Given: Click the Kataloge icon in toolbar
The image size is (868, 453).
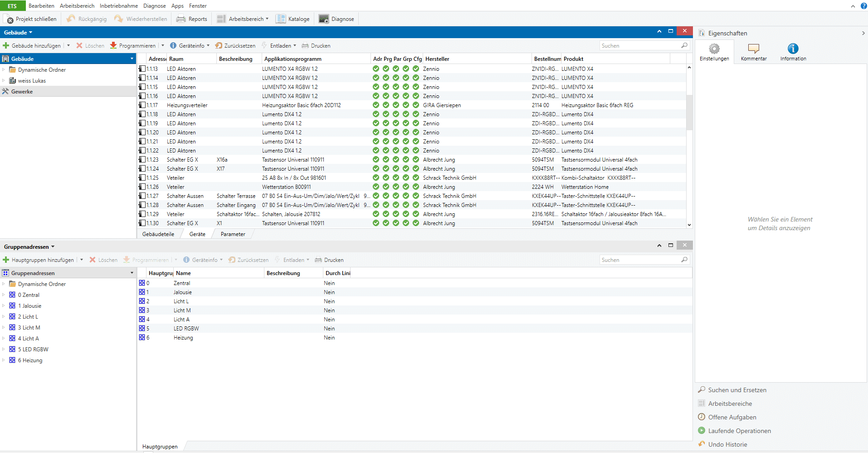Looking at the screenshot, I should (281, 19).
